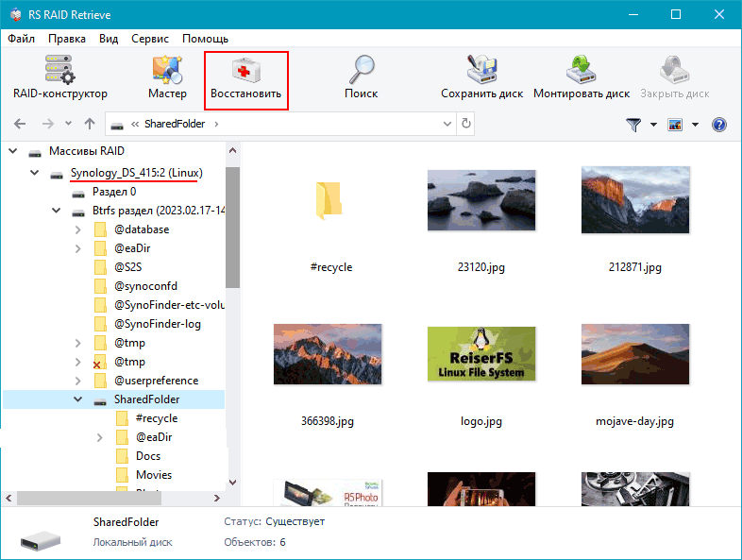This screenshot has height=560, width=742.
Task: Collapse the Массивы RAID tree node
Action: coord(13,151)
